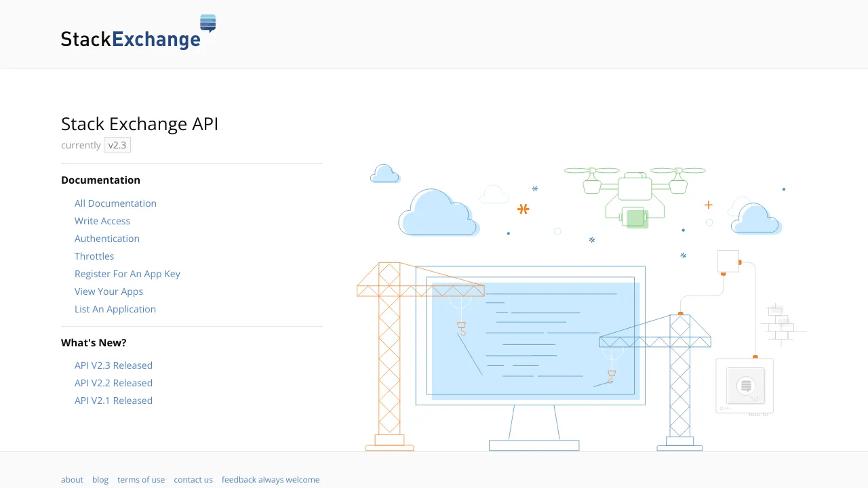The height and width of the screenshot is (488, 868).
Task: Open the blog footer link
Action: click(100, 480)
